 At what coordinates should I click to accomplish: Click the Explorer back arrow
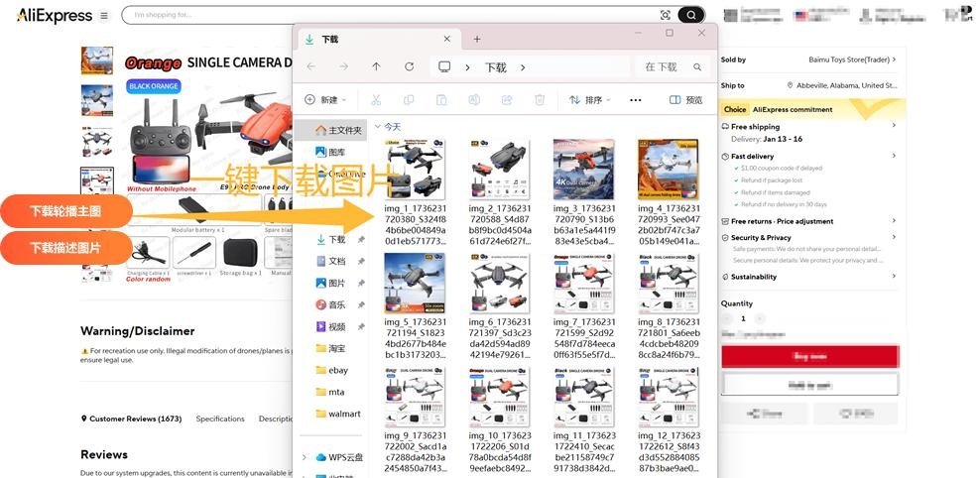pyautogui.click(x=310, y=66)
